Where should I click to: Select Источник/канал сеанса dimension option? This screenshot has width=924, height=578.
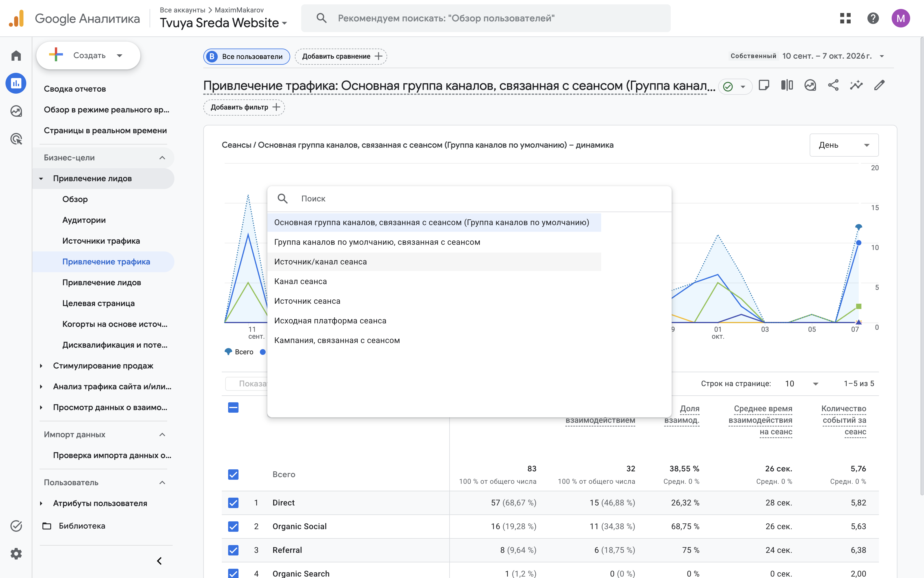pos(434,262)
